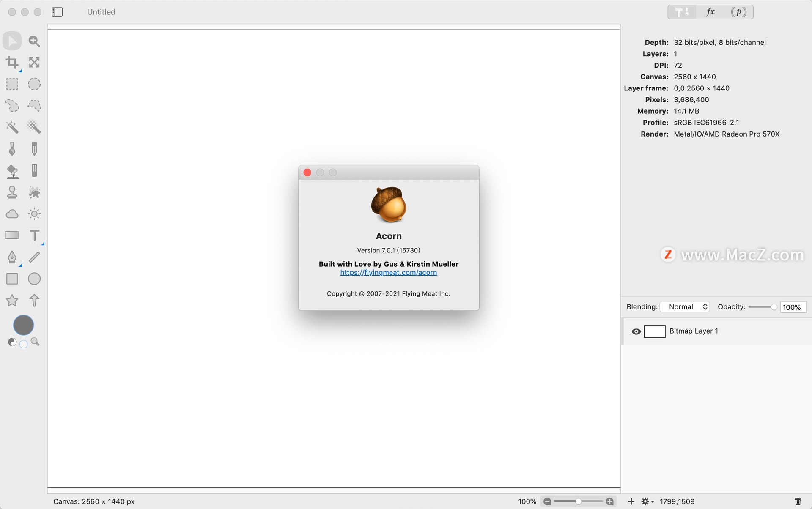The height and width of the screenshot is (509, 812).
Task: Switch to the fx filters tab
Action: pyautogui.click(x=710, y=12)
